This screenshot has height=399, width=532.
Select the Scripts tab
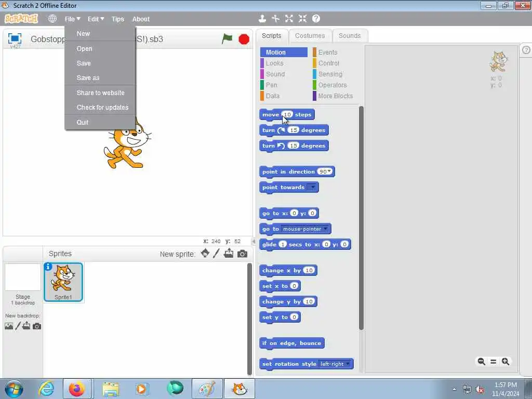[x=271, y=36]
